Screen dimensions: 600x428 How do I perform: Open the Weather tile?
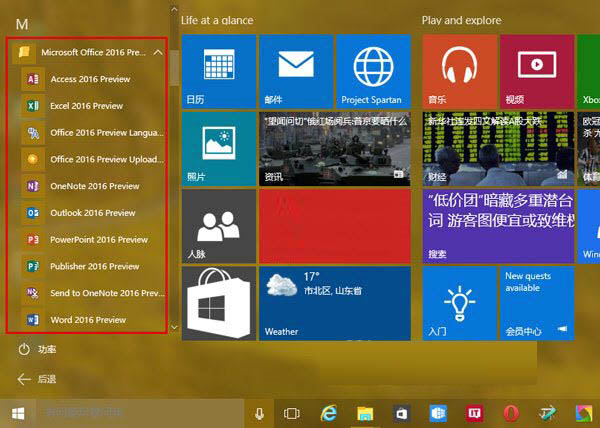coord(335,304)
